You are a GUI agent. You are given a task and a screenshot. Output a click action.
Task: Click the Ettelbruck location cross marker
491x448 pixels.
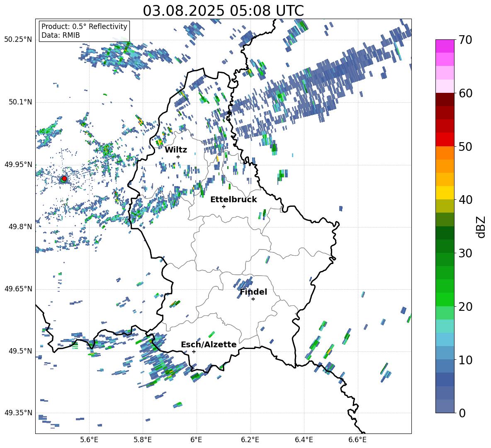click(x=224, y=206)
